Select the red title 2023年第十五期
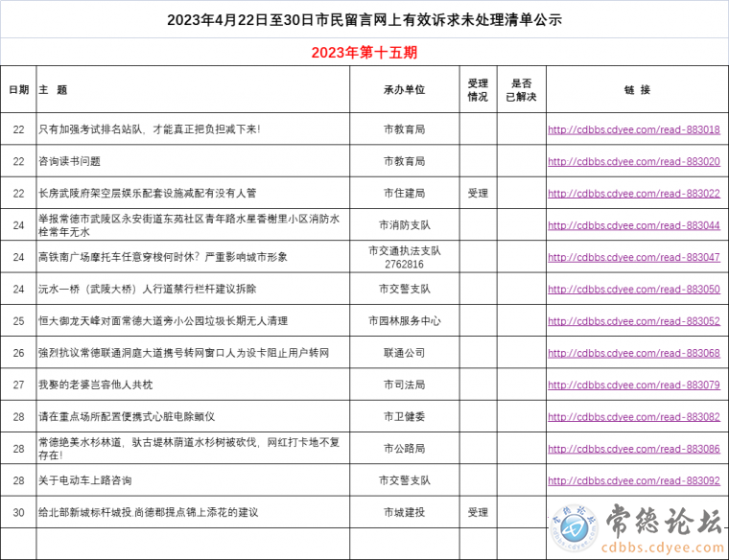729x560 pixels. click(x=364, y=53)
